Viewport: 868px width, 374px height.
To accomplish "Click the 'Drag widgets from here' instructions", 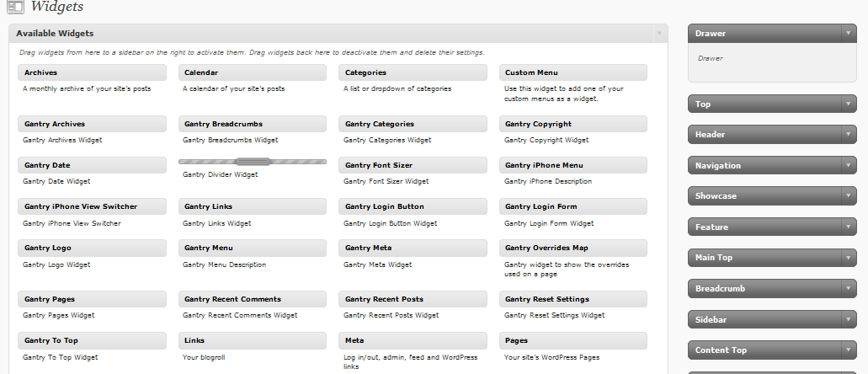I will click(x=252, y=52).
